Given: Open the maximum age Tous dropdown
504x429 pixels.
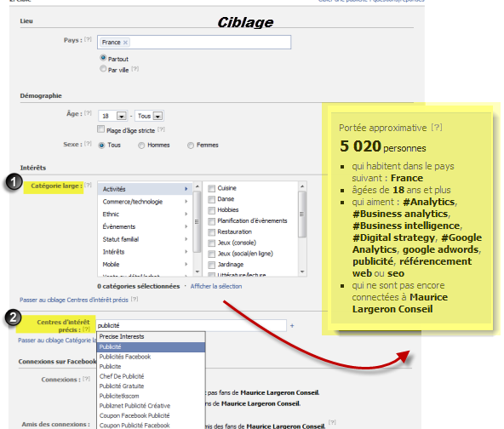Looking at the screenshot, I should tap(150, 116).
